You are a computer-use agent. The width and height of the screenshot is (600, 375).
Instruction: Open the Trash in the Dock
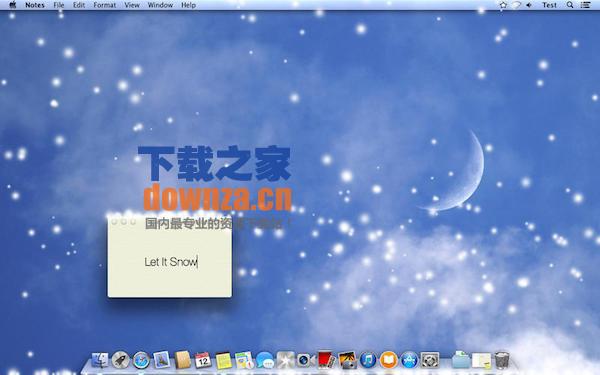tap(502, 360)
